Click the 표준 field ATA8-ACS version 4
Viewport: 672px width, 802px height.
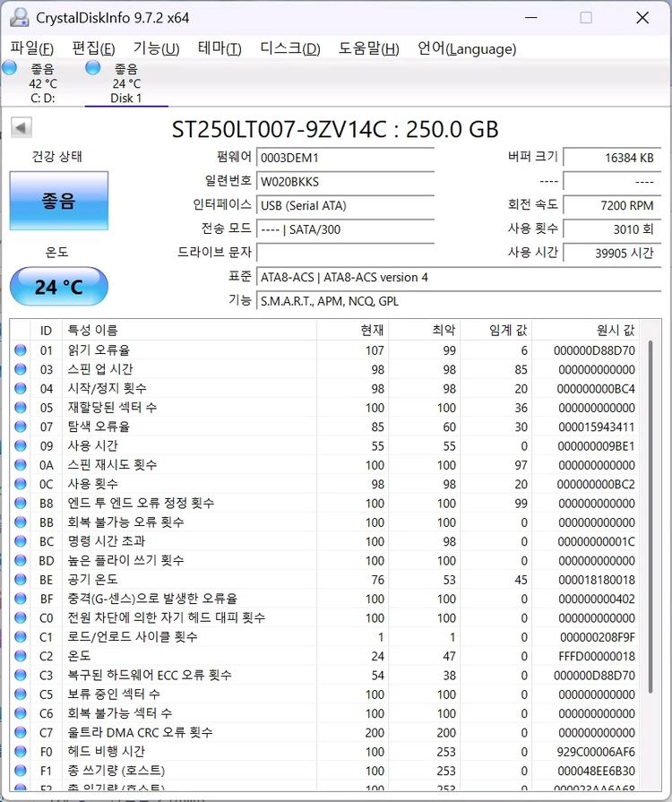click(459, 277)
